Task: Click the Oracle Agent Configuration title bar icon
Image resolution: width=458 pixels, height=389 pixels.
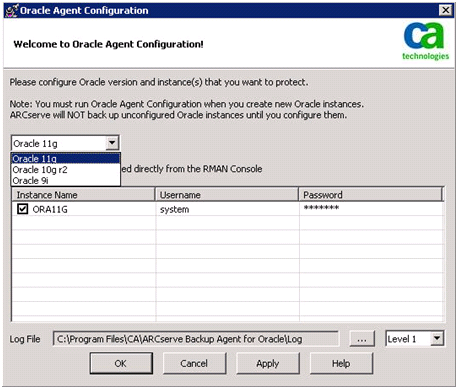Action: [11, 10]
